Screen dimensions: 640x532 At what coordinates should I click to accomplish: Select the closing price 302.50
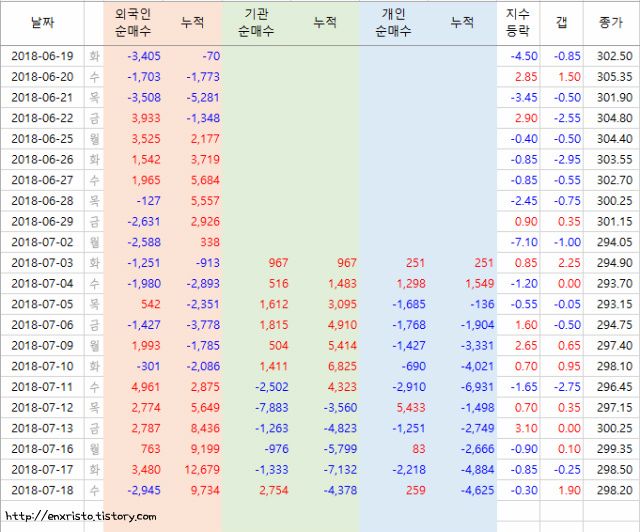point(615,56)
